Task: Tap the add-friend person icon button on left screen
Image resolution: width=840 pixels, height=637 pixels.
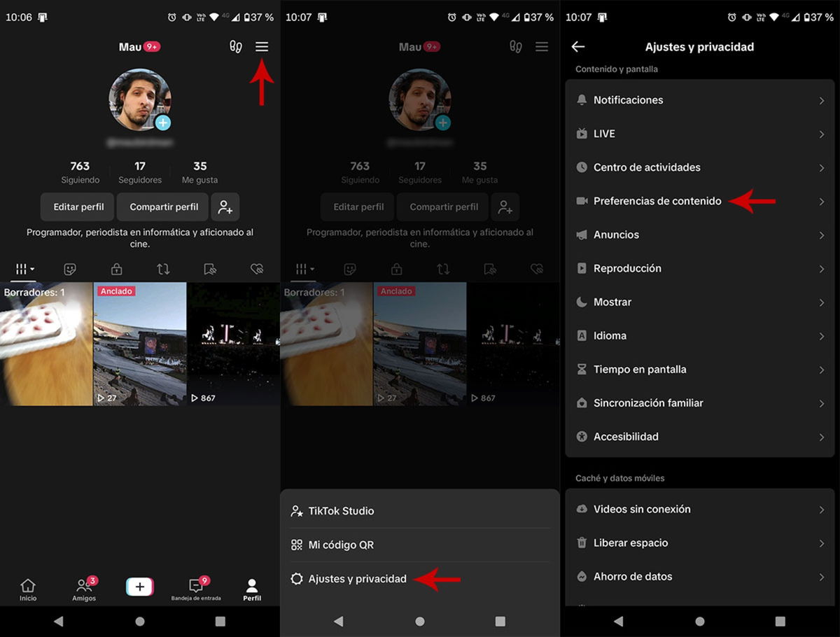Action: [x=225, y=207]
